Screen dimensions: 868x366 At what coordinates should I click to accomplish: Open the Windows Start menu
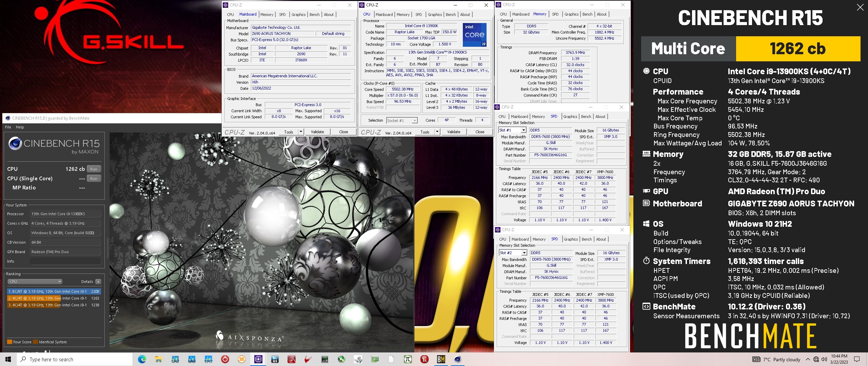[x=8, y=359]
